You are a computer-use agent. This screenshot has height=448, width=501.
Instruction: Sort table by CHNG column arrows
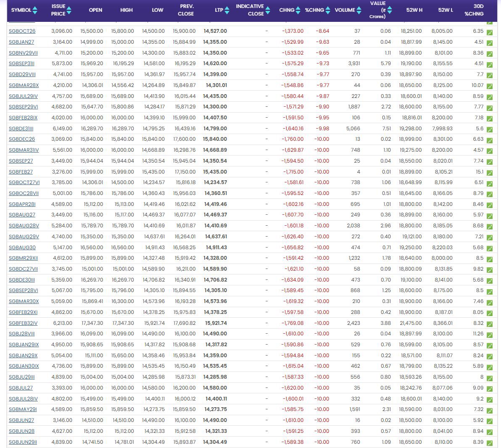pyautogui.click(x=298, y=10)
